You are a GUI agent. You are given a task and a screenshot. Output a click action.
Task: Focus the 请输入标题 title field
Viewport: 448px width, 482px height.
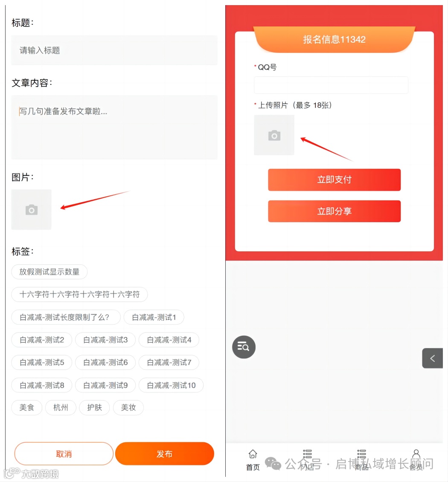pos(114,50)
